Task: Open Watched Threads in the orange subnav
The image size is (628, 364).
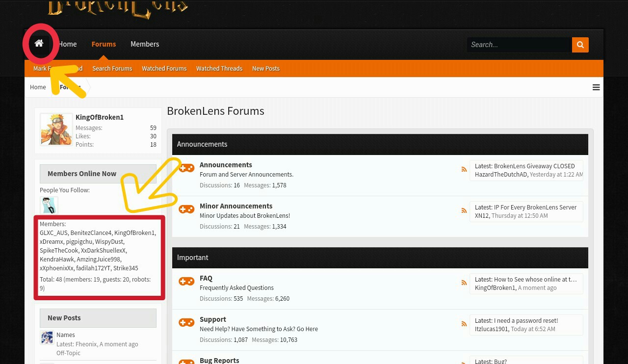Action: (219, 69)
